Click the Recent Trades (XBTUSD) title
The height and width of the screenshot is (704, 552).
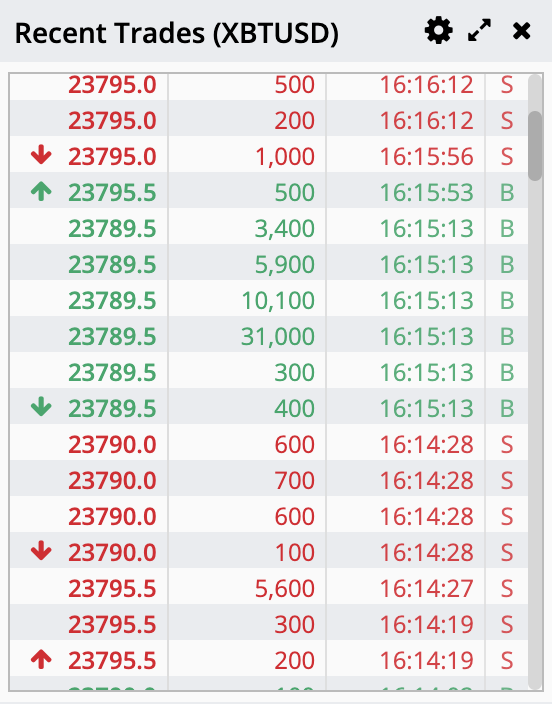pos(177,33)
